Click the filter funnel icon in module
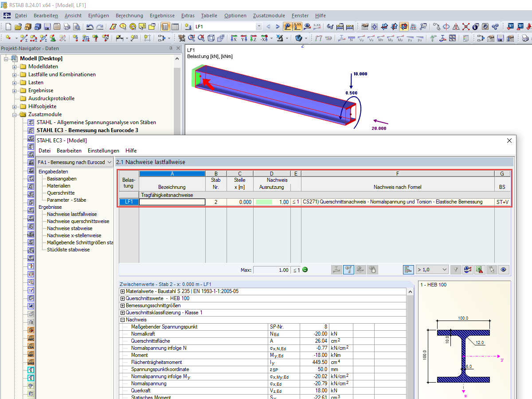The height and width of the screenshot is (399, 532). click(x=456, y=269)
